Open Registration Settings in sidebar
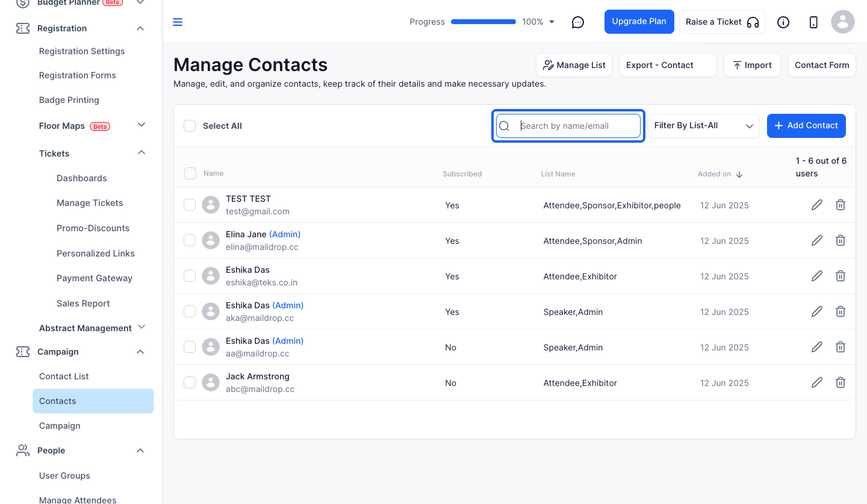Screen dimensions: 867x504 pos(82,51)
